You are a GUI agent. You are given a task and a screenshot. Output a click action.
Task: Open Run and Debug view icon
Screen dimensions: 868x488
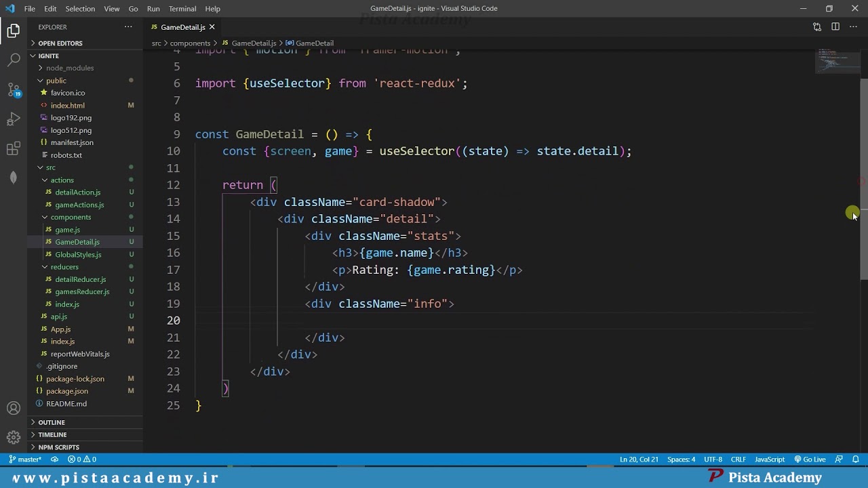[x=14, y=119]
